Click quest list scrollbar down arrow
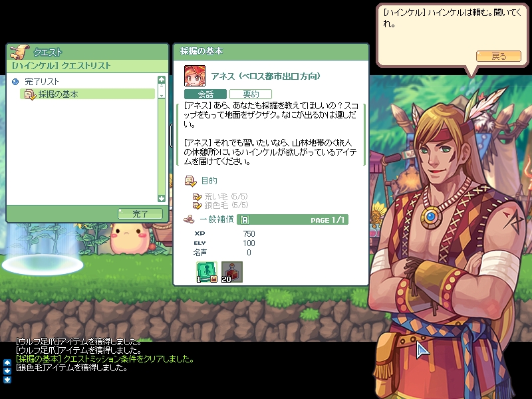 tap(162, 198)
